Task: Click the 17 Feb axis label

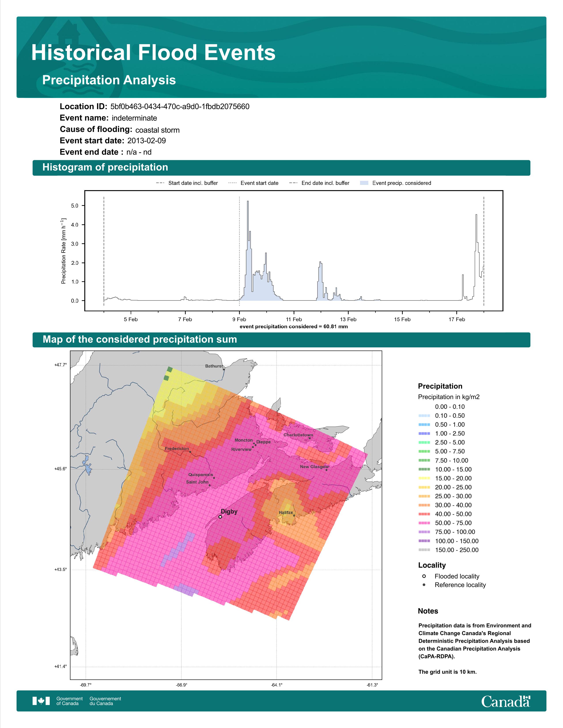Action: point(457,319)
